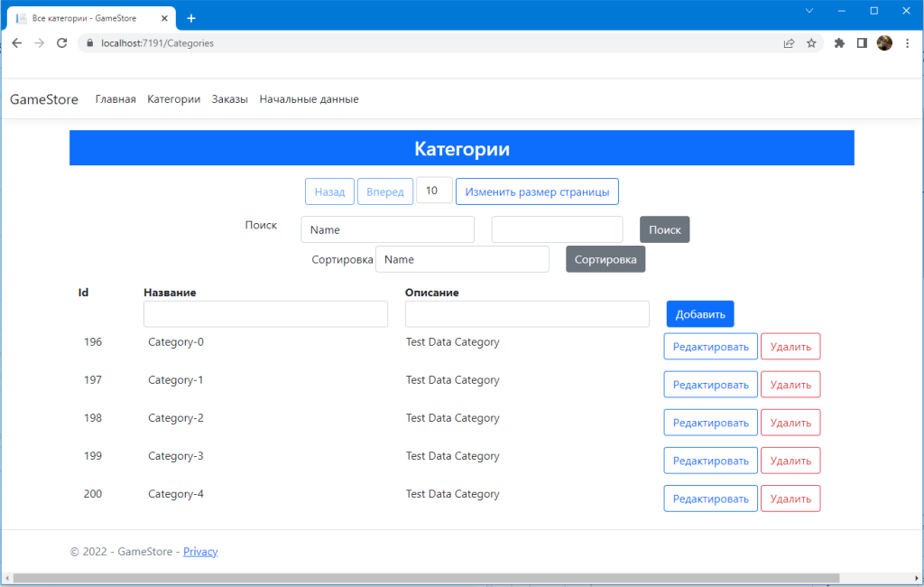This screenshot has width=924, height=587.
Task: Click the Описание input field for a new category
Action: click(527, 313)
